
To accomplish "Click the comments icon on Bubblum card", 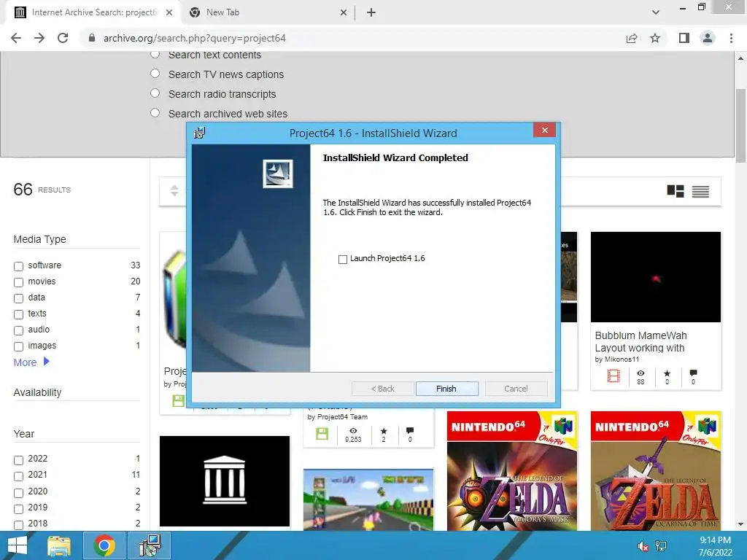I will pos(693,373).
